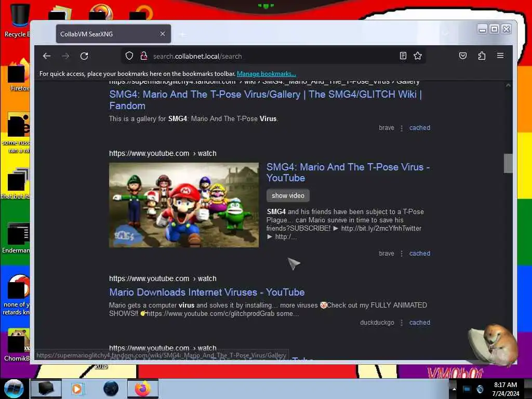Image resolution: width=532 pixels, height=399 pixels.
Task: Open a new tab with plus button
Action: click(182, 34)
